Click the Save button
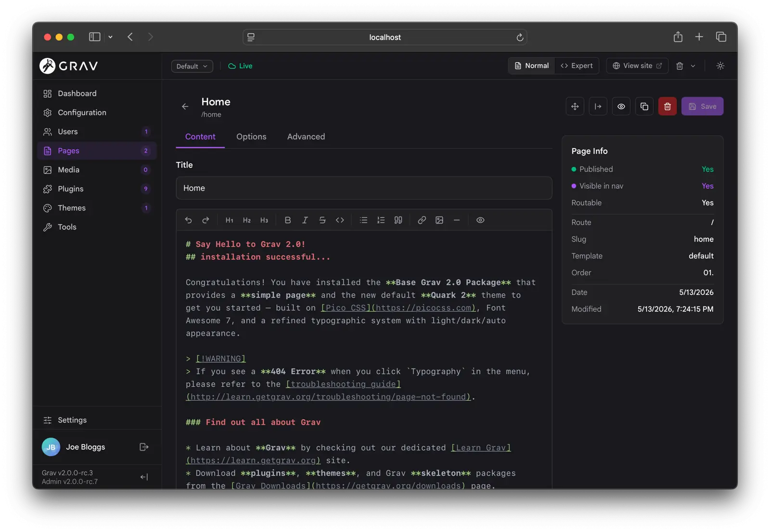Screen dimensions: 770x532 (x=702, y=106)
